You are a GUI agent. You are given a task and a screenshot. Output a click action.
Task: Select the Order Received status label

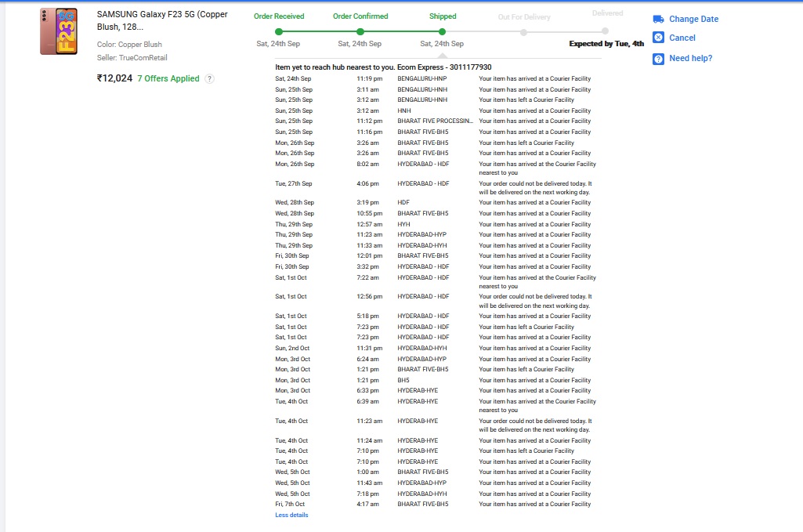(x=279, y=16)
